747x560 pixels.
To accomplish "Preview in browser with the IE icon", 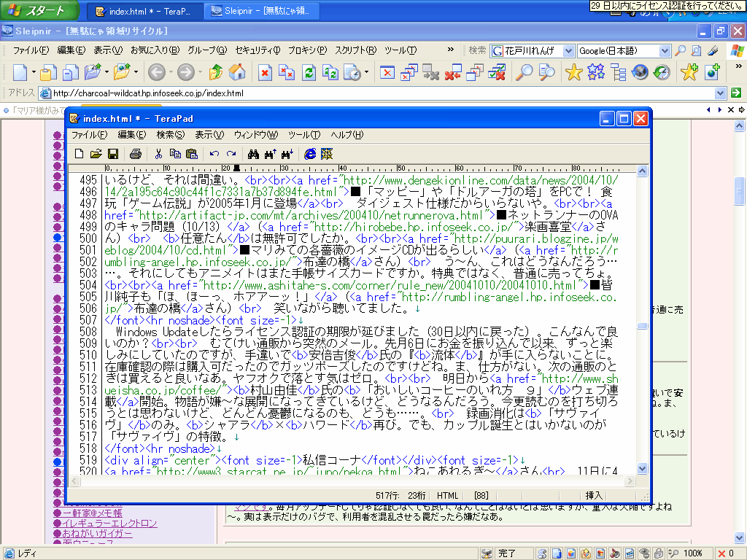I will click(x=309, y=154).
